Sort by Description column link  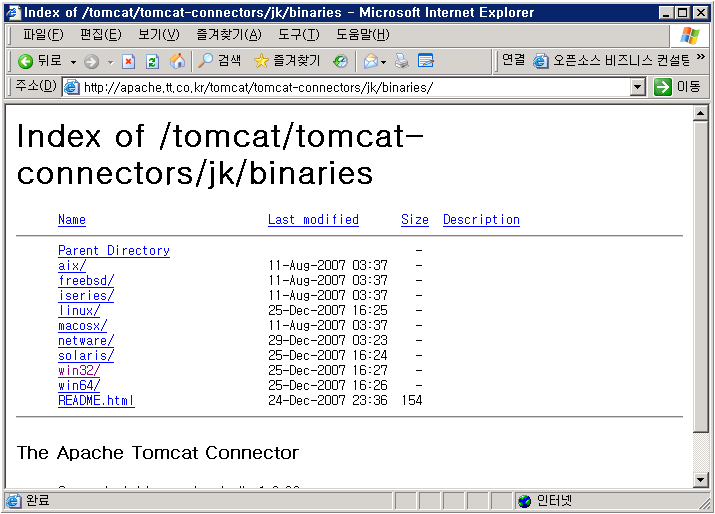482,220
